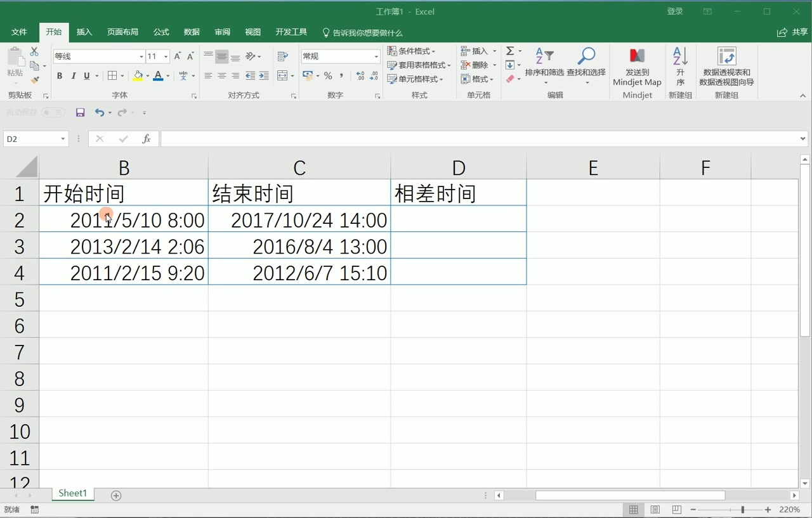The width and height of the screenshot is (812, 518).
Task: Click the font color A button
Action: click(x=159, y=76)
